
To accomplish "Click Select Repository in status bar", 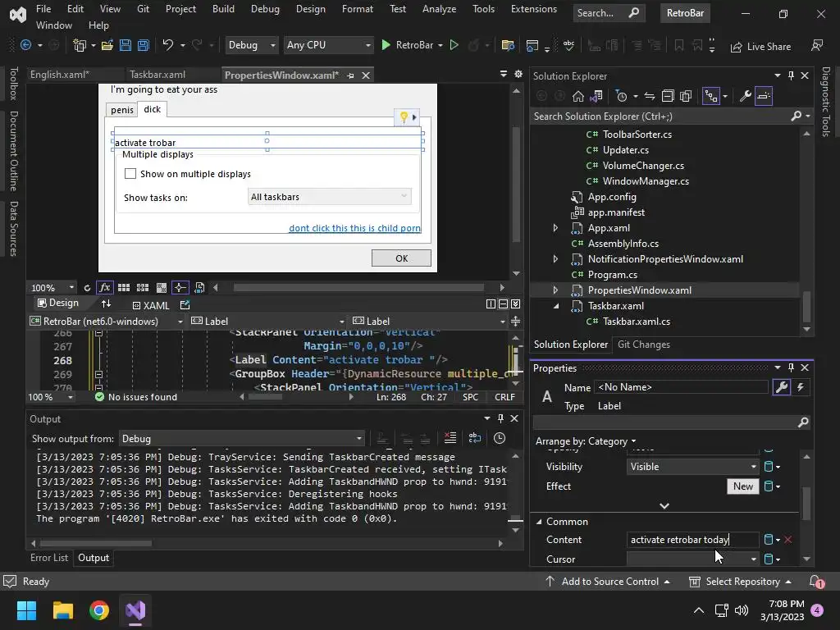I will [740, 582].
